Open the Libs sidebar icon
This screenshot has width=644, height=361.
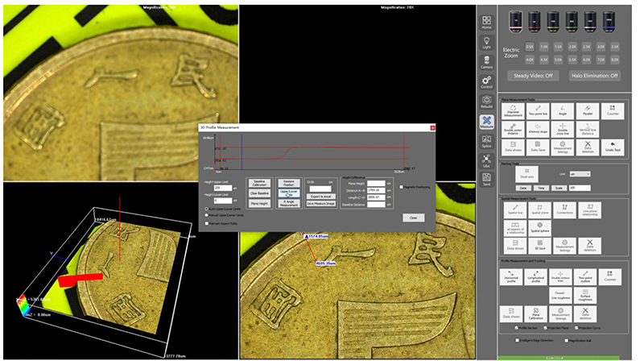pyautogui.click(x=486, y=161)
